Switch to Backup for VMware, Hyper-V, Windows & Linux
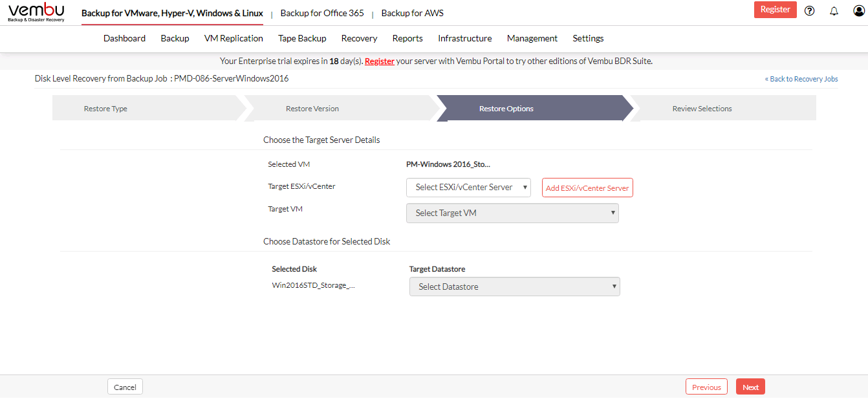This screenshot has width=868, height=401. click(x=172, y=13)
